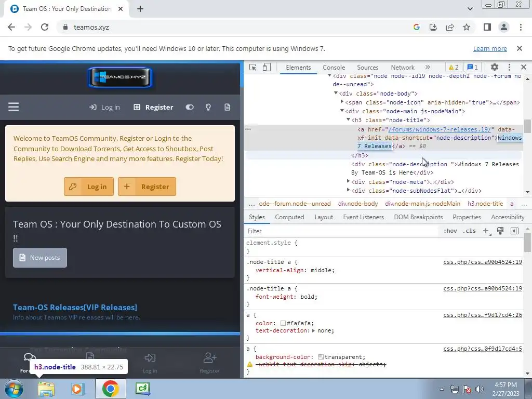Screen dimensions: 532x399
Task: Collapse the div node-main js-nodeMain element
Action: [x=342, y=111]
